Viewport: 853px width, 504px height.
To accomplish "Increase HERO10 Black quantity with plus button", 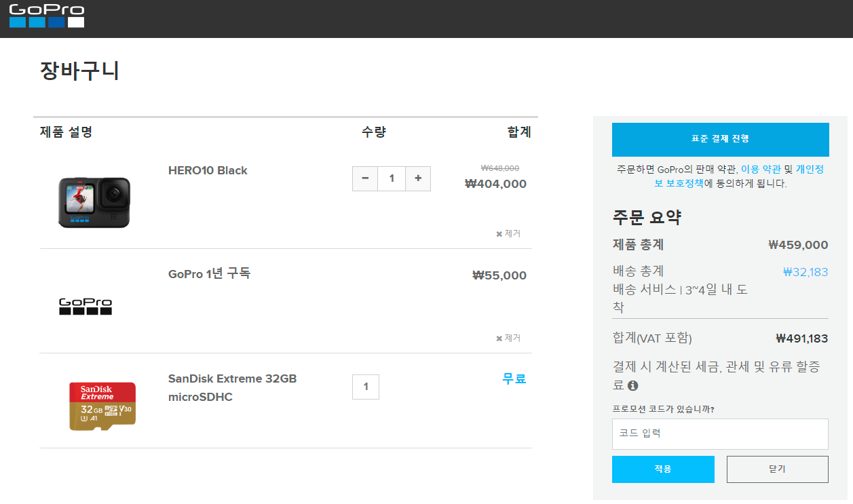I will tap(418, 178).
